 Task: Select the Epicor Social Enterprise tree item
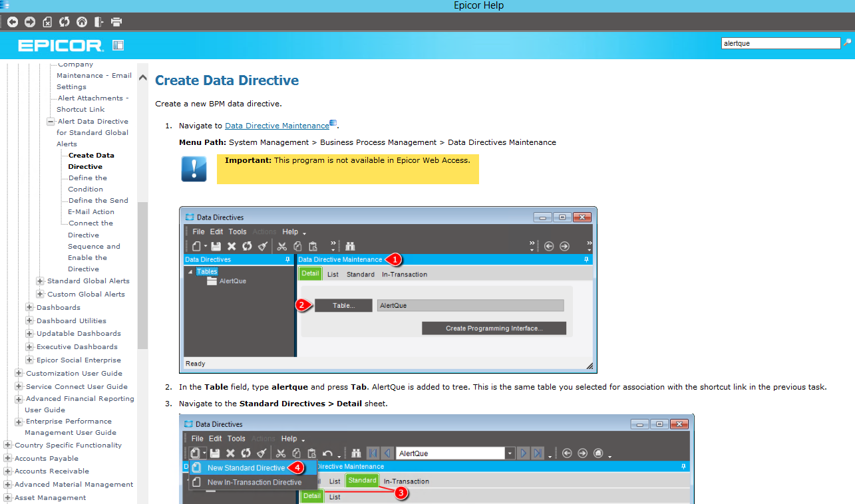coord(79,360)
